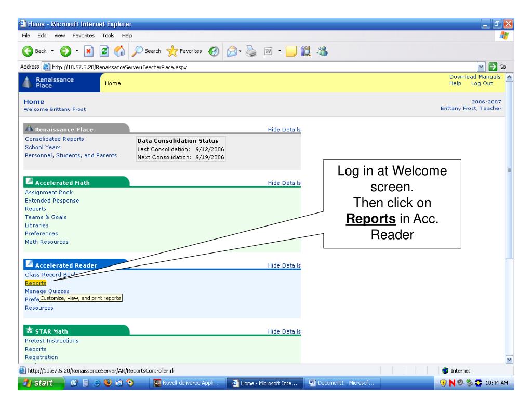Hide Details for Accelerated Math section
The width and height of the screenshot is (532, 399).
pyautogui.click(x=284, y=183)
